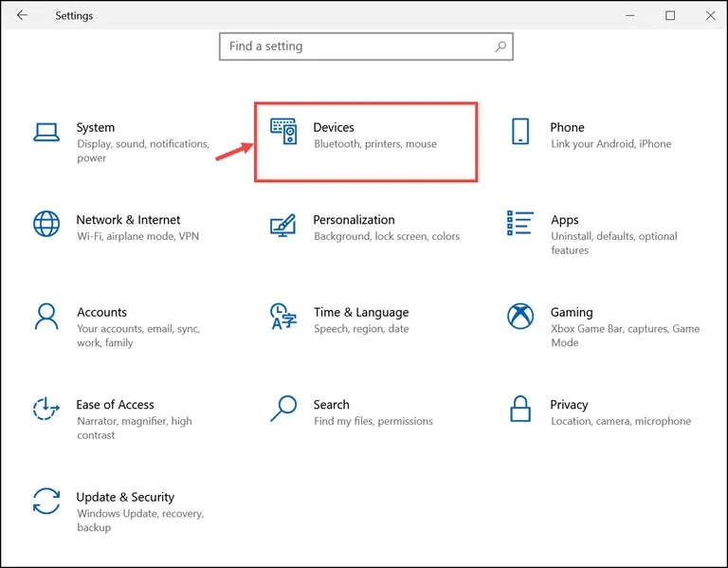The height and width of the screenshot is (568, 728).
Task: Minimize the Settings window
Action: pos(630,16)
